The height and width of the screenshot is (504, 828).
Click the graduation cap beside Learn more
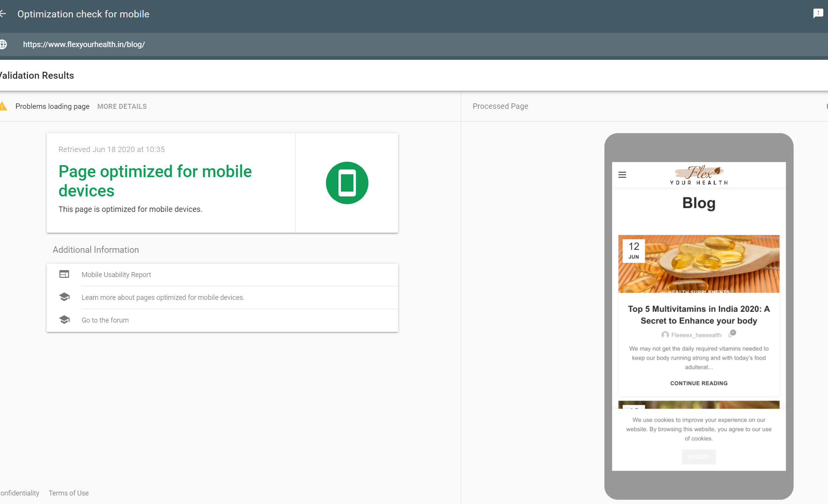64,297
